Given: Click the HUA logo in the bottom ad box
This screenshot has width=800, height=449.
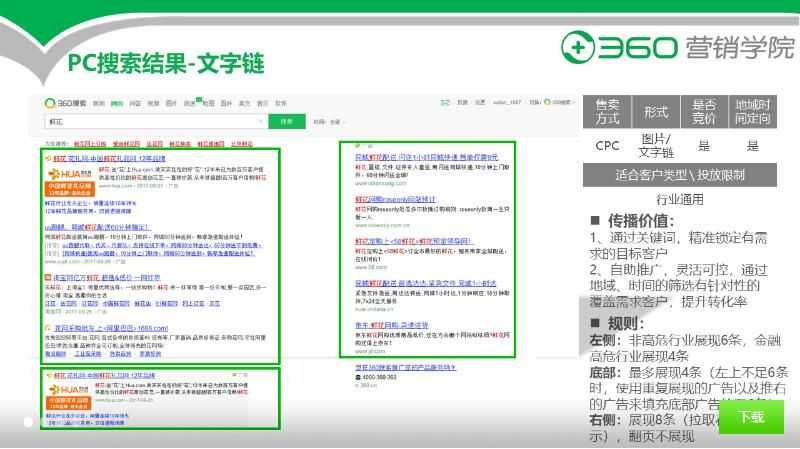Looking at the screenshot, I should 69,389.
